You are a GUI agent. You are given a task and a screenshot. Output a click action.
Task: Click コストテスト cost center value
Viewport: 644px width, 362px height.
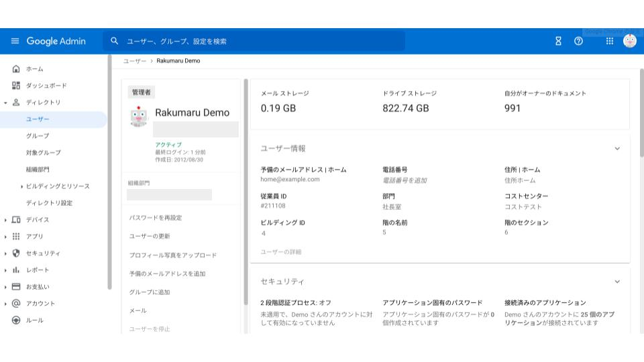click(x=523, y=207)
